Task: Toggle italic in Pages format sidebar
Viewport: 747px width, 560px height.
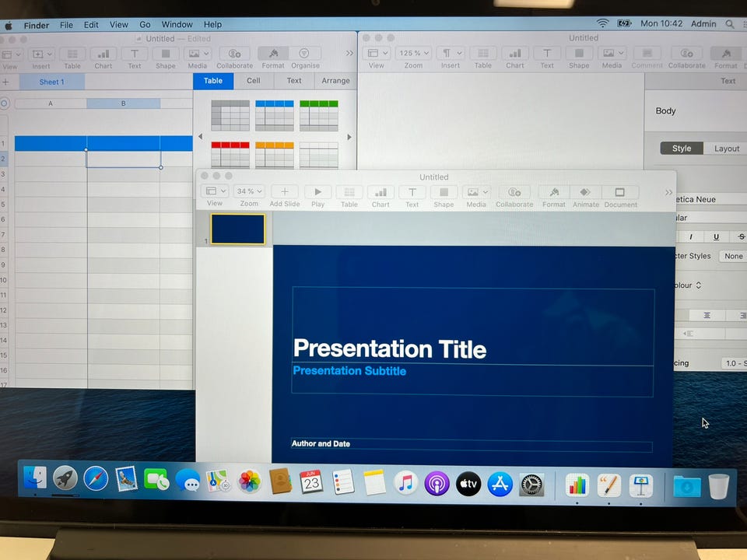Action: (691, 236)
